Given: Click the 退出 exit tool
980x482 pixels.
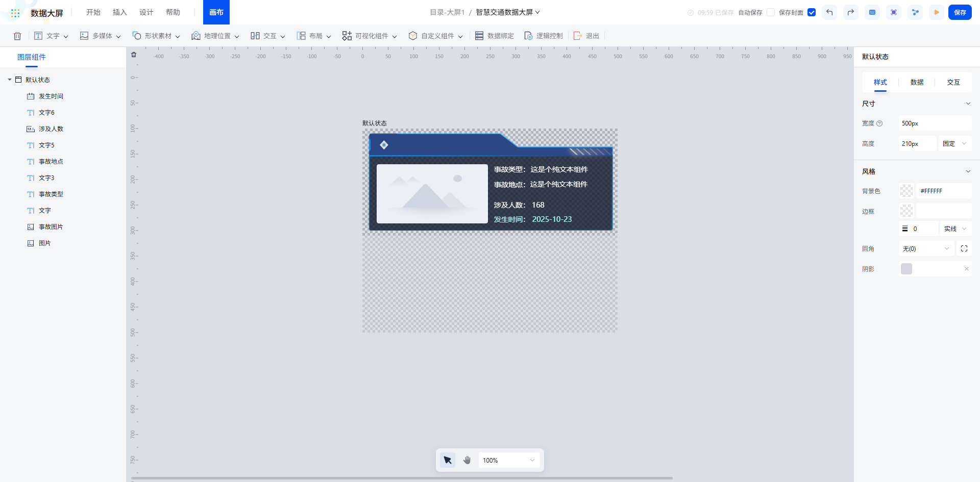Looking at the screenshot, I should click(x=586, y=36).
